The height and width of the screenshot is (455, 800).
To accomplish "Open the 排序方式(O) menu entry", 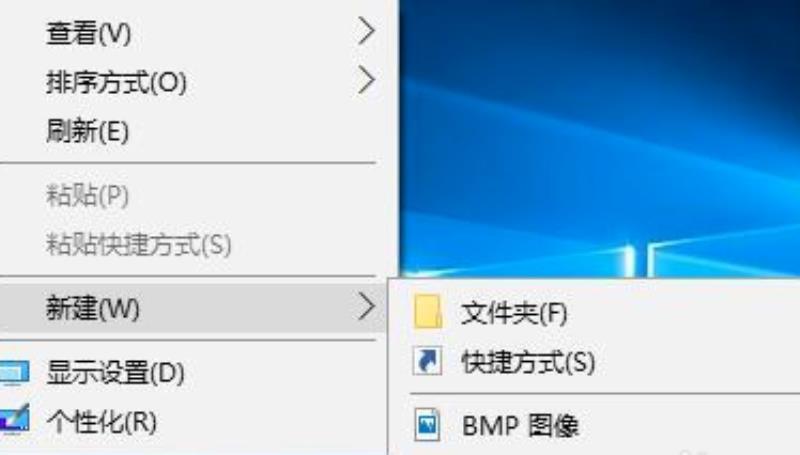I will tap(193, 81).
